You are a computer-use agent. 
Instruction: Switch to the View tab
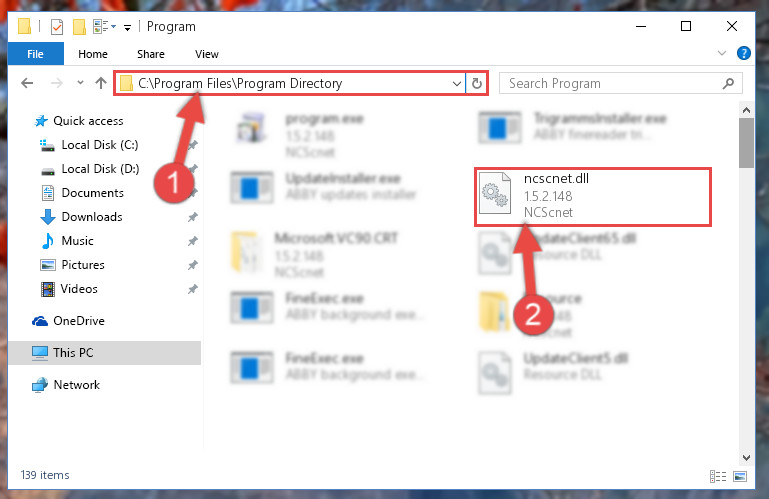pyautogui.click(x=206, y=54)
